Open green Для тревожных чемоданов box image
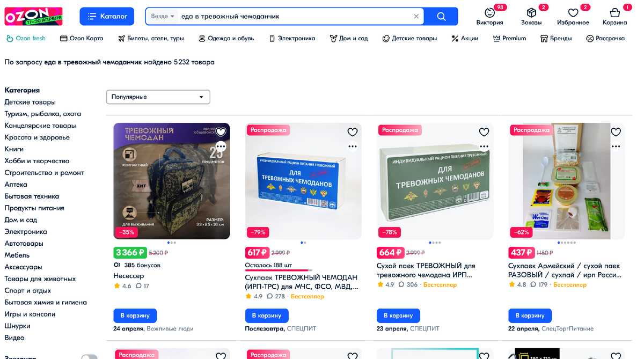 (x=435, y=181)
